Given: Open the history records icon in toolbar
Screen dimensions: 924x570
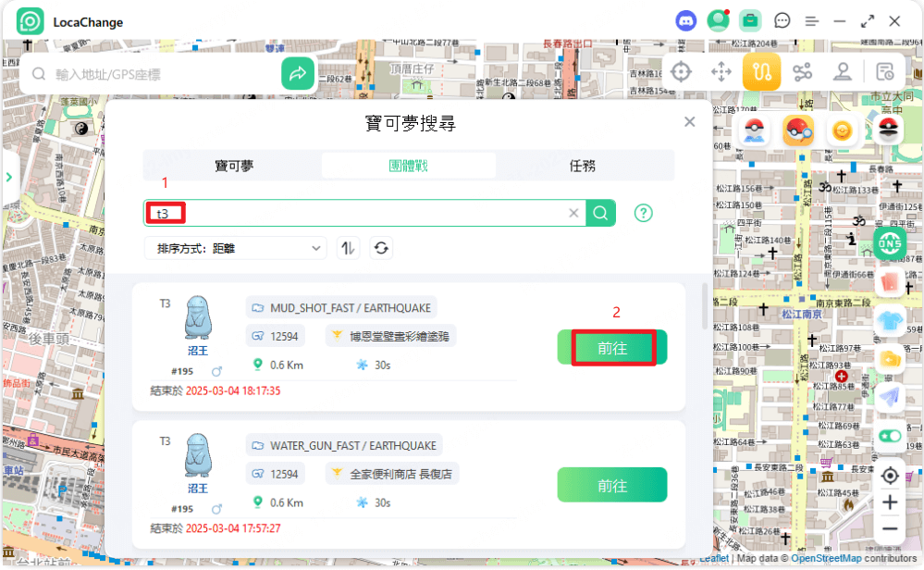Looking at the screenshot, I should [x=884, y=72].
